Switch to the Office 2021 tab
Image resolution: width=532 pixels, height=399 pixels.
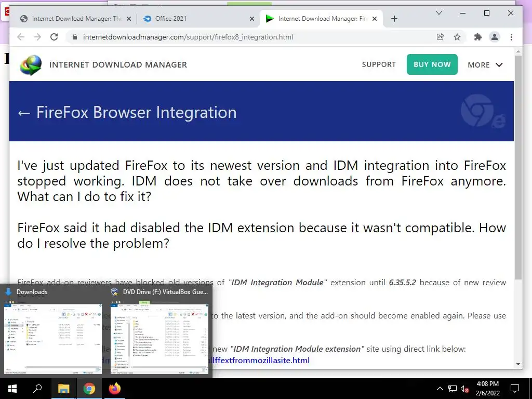198,19
